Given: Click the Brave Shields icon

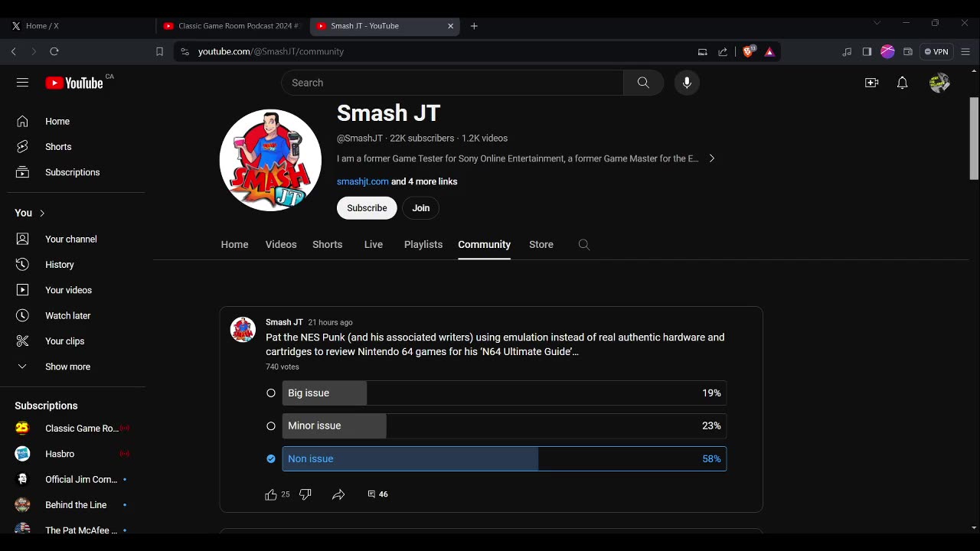Looking at the screenshot, I should click(749, 51).
